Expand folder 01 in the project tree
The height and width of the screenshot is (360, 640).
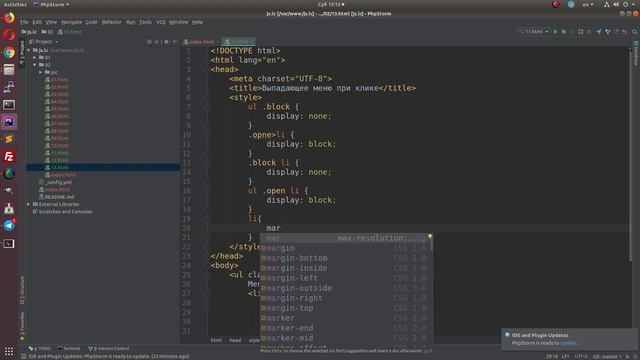pyautogui.click(x=35, y=58)
